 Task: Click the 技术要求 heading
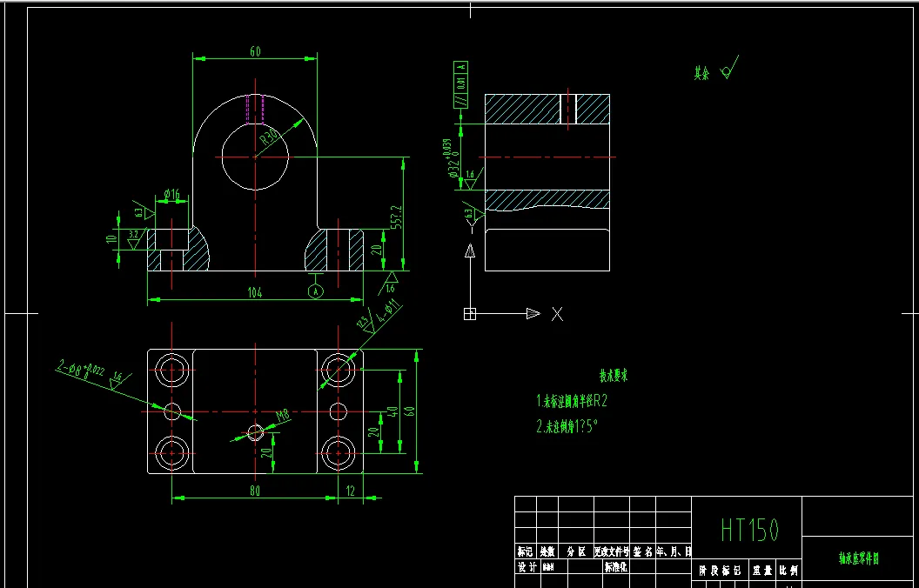[614, 376]
